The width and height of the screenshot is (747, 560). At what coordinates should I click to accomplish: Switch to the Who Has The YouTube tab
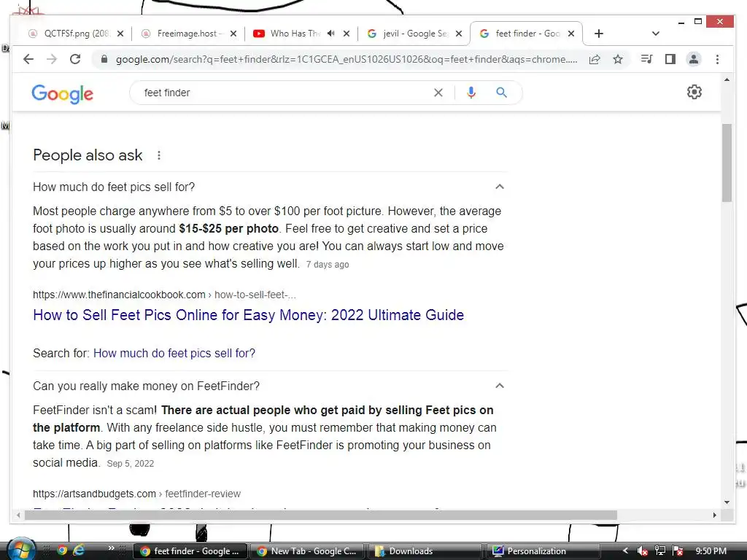pyautogui.click(x=300, y=34)
